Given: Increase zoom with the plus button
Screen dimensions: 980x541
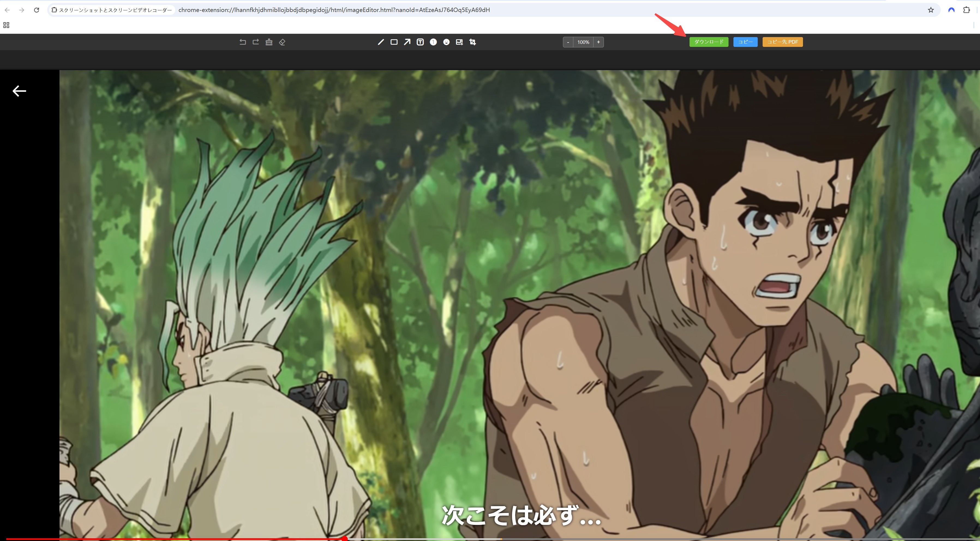Looking at the screenshot, I should click(598, 42).
